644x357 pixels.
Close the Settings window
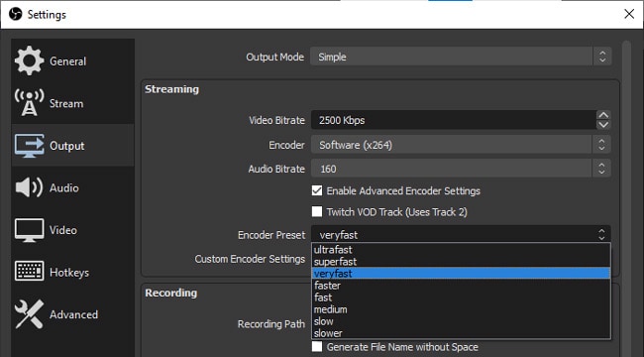click(629, 14)
